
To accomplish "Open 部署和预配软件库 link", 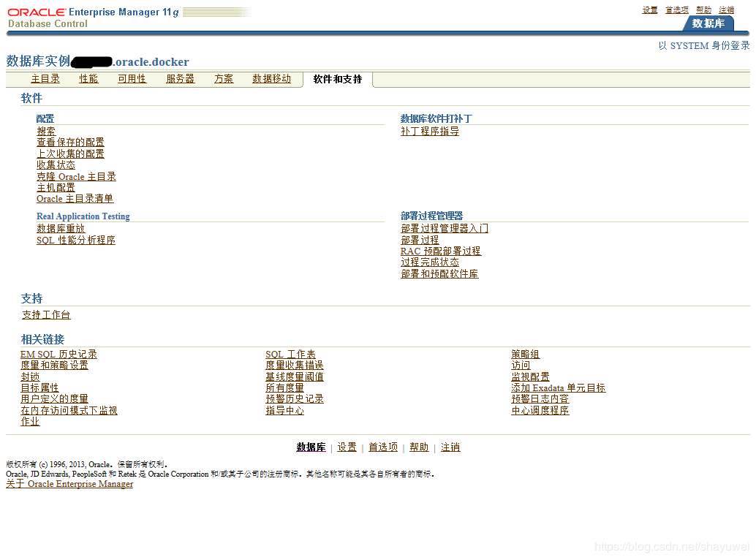I will click(439, 273).
